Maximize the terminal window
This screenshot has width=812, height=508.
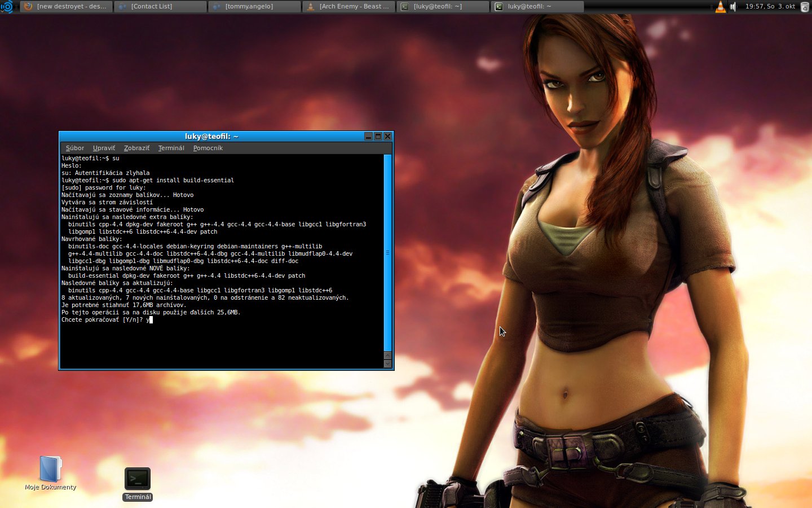click(378, 136)
